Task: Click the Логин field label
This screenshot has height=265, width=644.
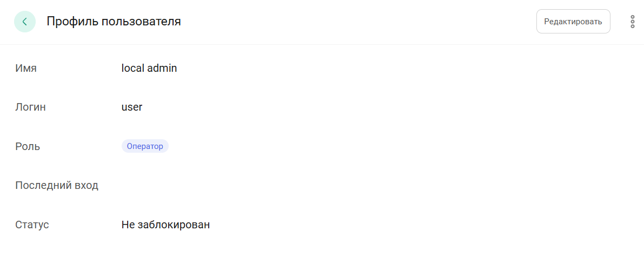Action: point(30,107)
